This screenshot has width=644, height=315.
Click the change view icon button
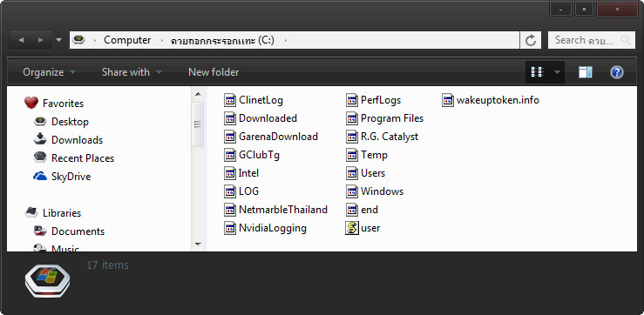[537, 72]
